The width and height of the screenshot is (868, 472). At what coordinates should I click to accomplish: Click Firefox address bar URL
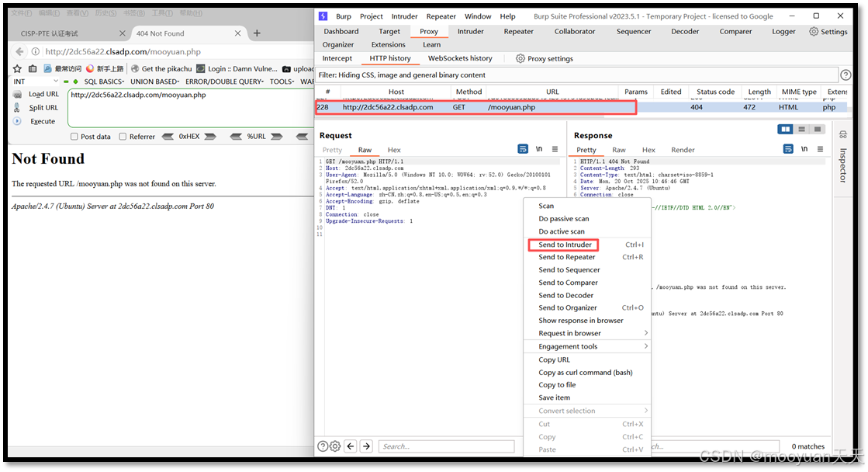click(123, 51)
